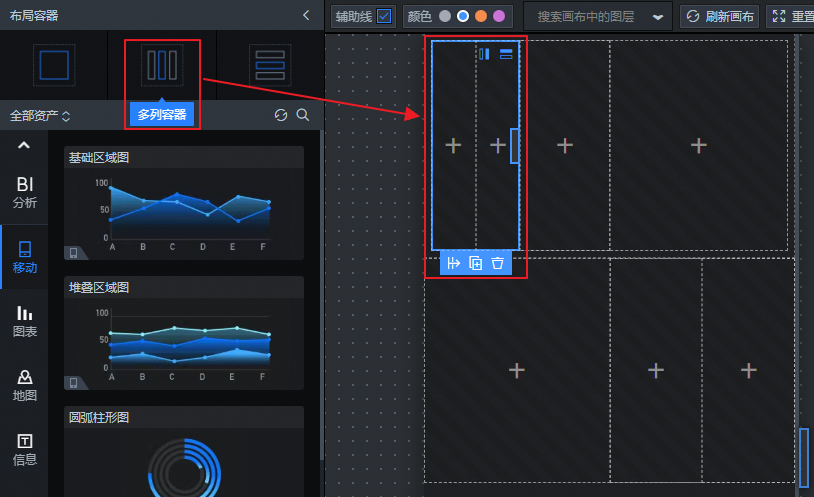This screenshot has width=814, height=497.
Task: Add content to second column of selected container
Action: [498, 145]
